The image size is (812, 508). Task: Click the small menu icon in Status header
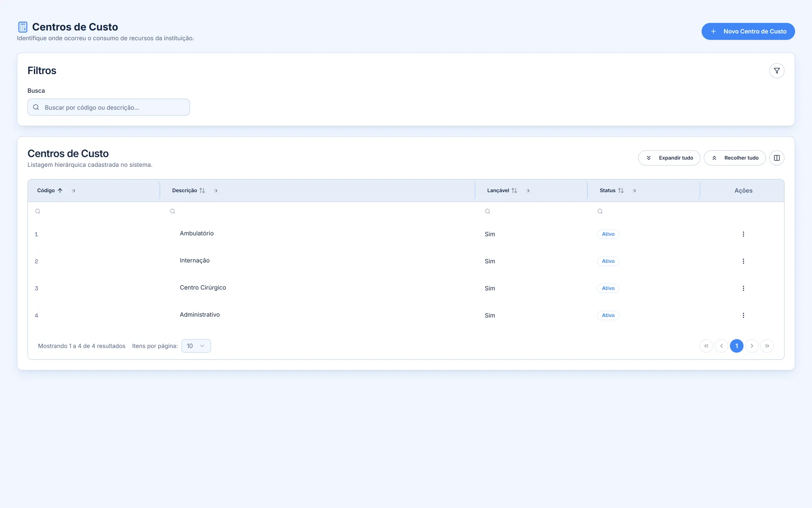point(634,190)
